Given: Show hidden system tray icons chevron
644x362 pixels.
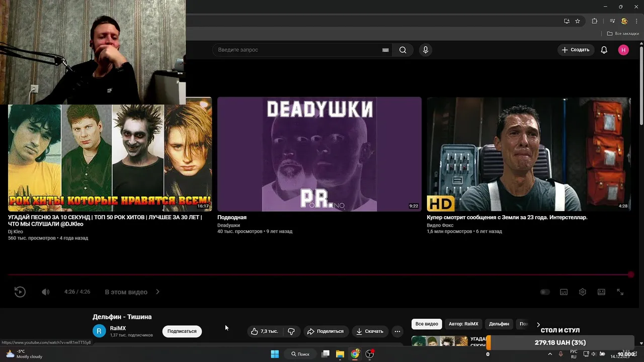Looking at the screenshot, I should [x=550, y=354].
